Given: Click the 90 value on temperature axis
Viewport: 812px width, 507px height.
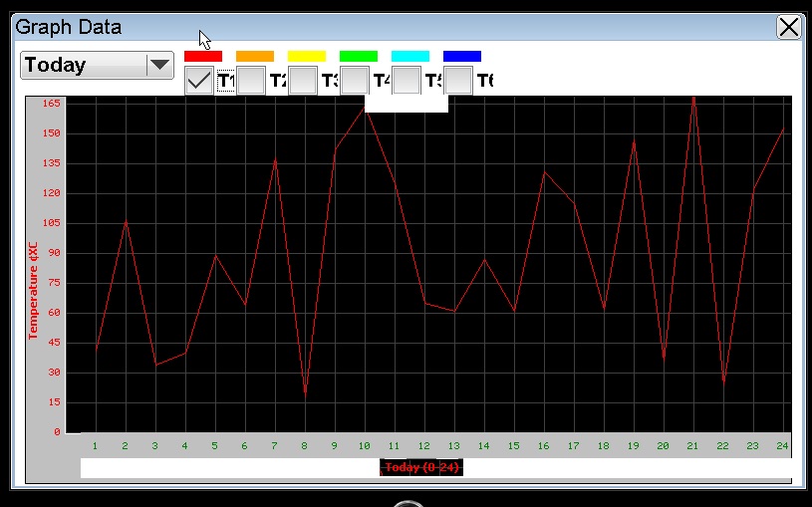Looking at the screenshot, I should pos(55,253).
